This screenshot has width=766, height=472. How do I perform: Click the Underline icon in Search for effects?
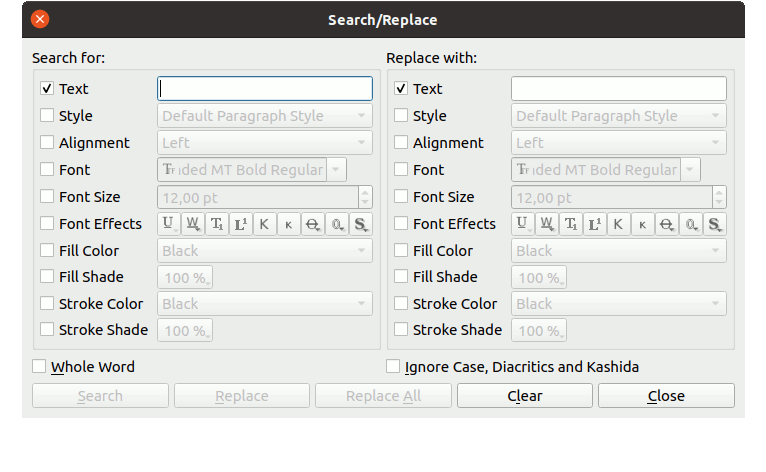[168, 224]
